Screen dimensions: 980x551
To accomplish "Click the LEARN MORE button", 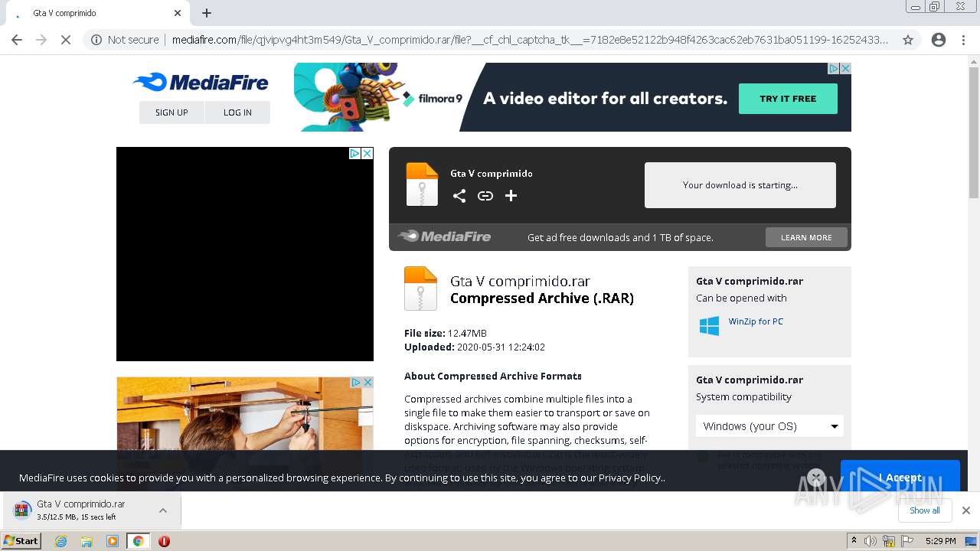I will [806, 237].
